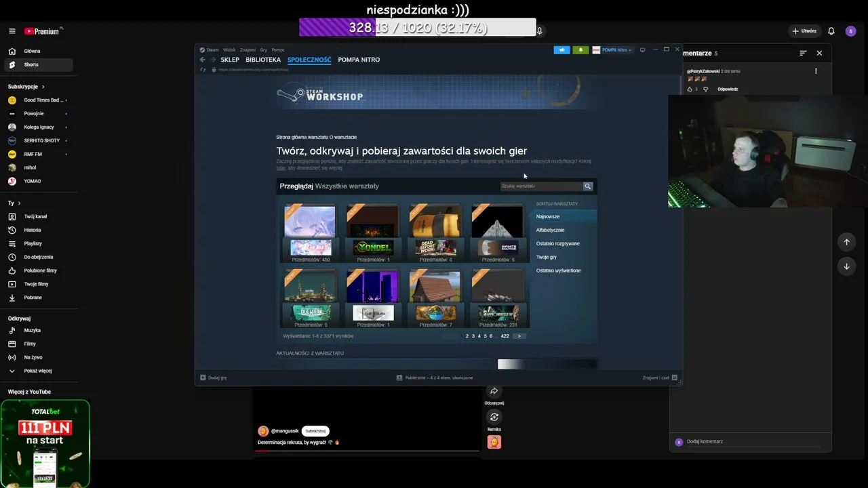Jump to workshop results page 422
868x488 pixels.
tap(505, 336)
